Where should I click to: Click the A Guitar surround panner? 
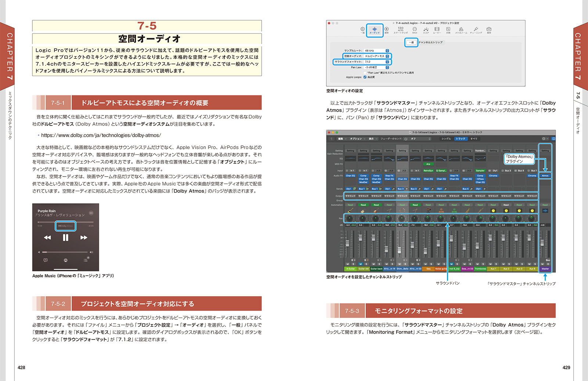pos(350,218)
